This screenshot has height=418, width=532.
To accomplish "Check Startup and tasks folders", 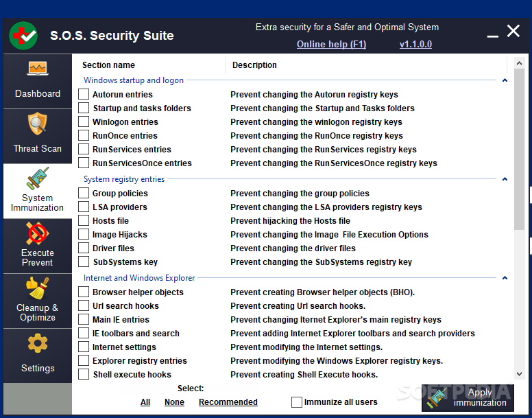I will 84,108.
